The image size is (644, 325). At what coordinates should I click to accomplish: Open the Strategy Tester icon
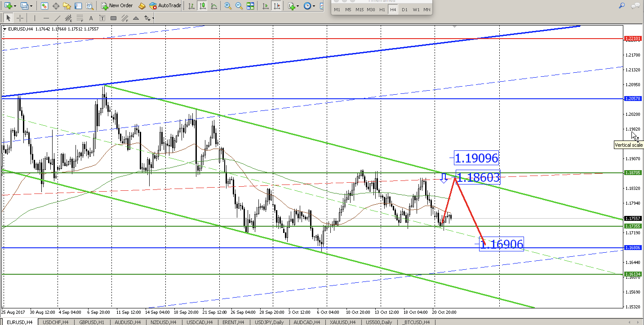click(89, 6)
